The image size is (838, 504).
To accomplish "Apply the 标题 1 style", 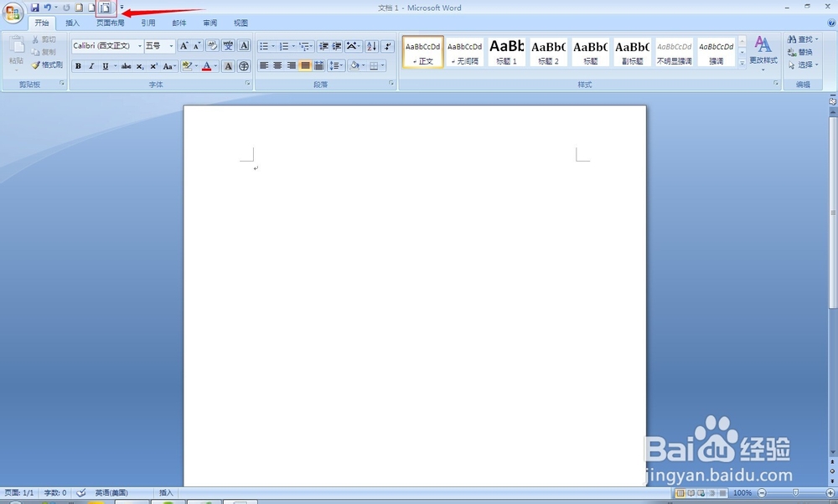I will [506, 52].
